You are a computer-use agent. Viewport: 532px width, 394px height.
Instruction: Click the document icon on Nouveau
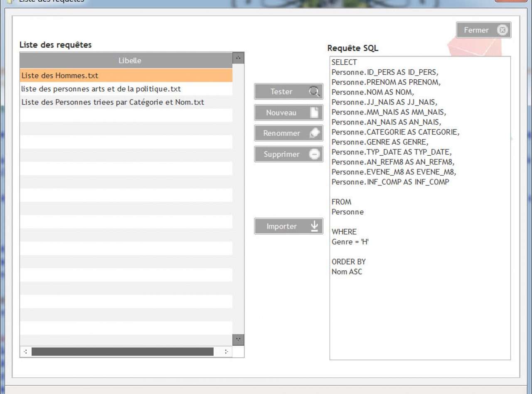click(315, 113)
